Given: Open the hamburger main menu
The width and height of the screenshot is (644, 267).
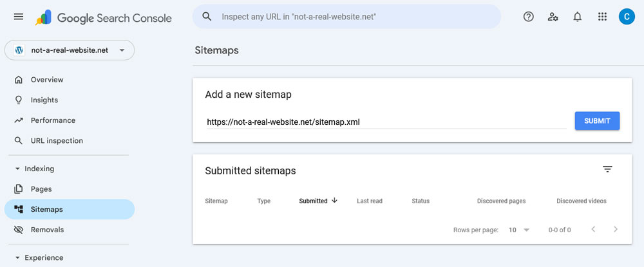Looking at the screenshot, I should tap(19, 17).
